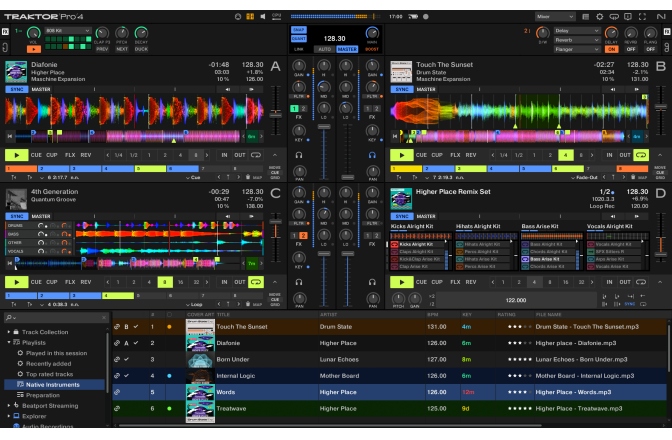Enable the REVRB effect OFF button
Image resolution: width=672 pixels, height=440 pixels.
(x=631, y=49)
